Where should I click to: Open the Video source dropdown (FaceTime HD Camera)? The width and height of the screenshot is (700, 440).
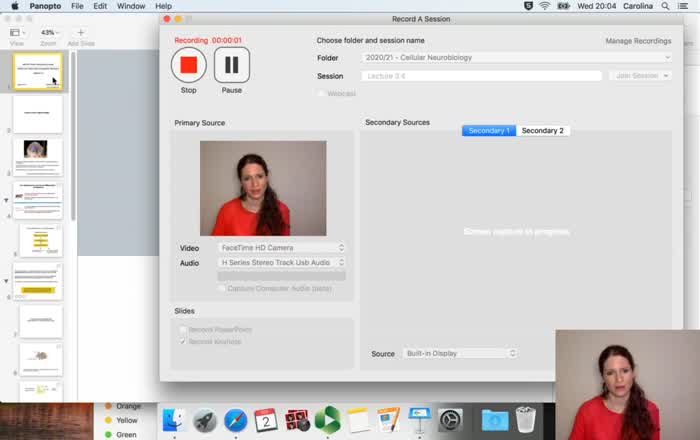[x=282, y=248]
